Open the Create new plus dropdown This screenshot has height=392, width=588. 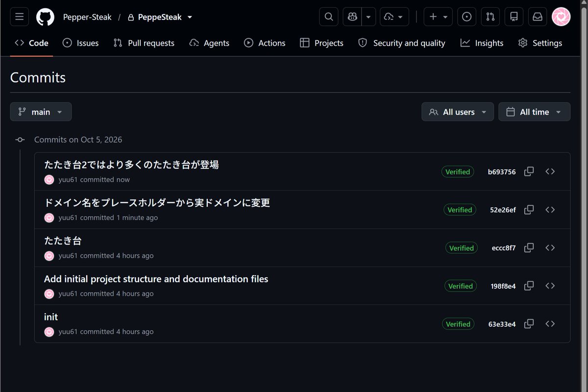click(439, 17)
